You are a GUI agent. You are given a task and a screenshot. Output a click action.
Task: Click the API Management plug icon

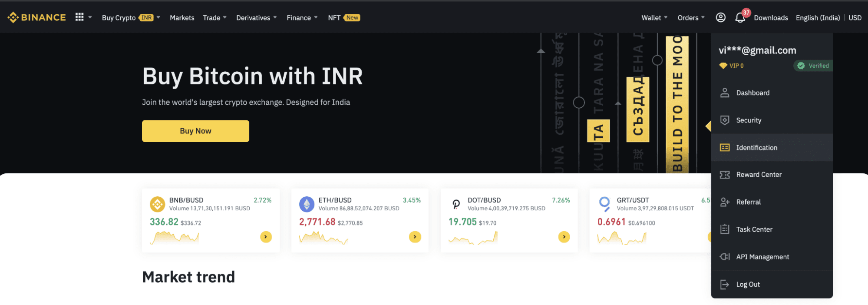click(x=725, y=257)
